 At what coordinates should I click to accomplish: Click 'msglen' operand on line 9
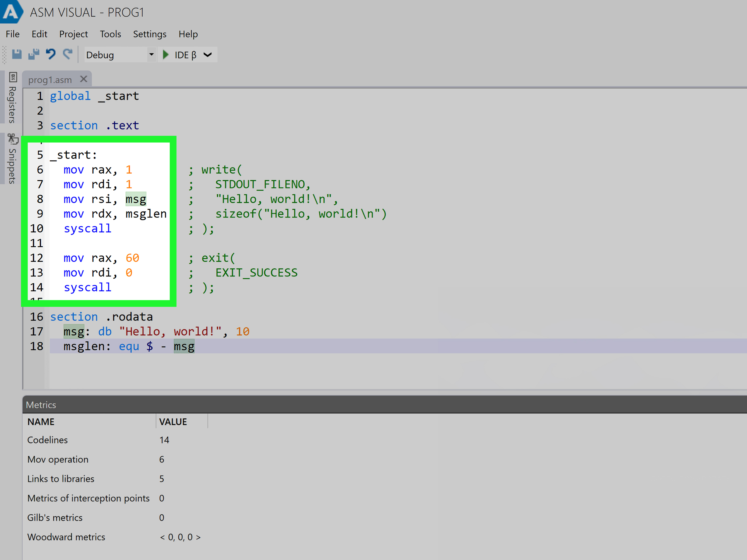click(x=146, y=214)
